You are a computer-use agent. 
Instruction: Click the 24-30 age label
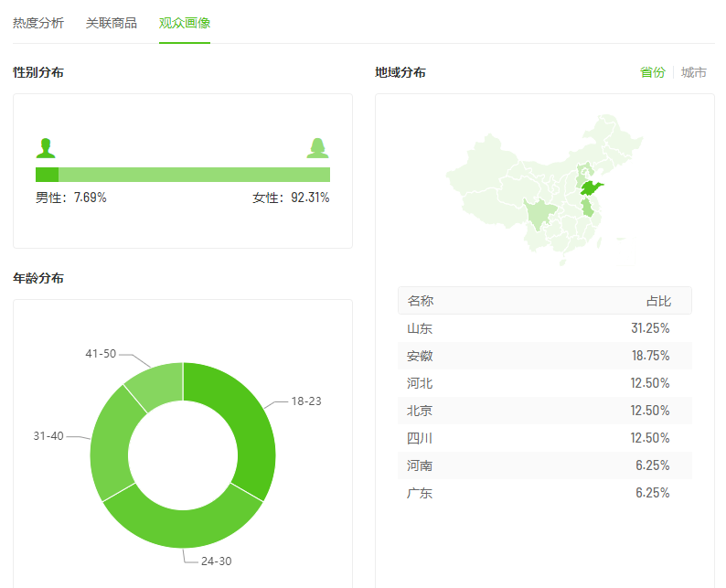tap(216, 561)
